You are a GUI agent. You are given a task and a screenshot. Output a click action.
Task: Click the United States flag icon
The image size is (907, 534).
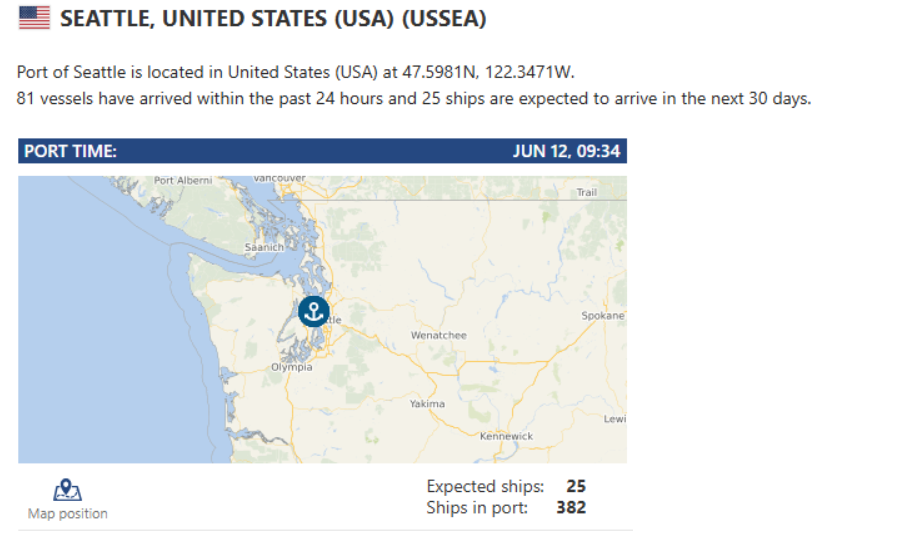pos(34,18)
